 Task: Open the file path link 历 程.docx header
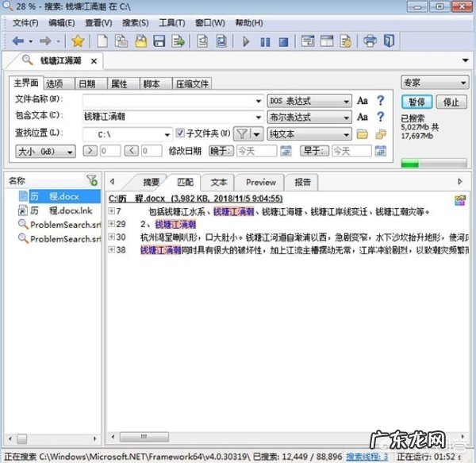[195, 199]
